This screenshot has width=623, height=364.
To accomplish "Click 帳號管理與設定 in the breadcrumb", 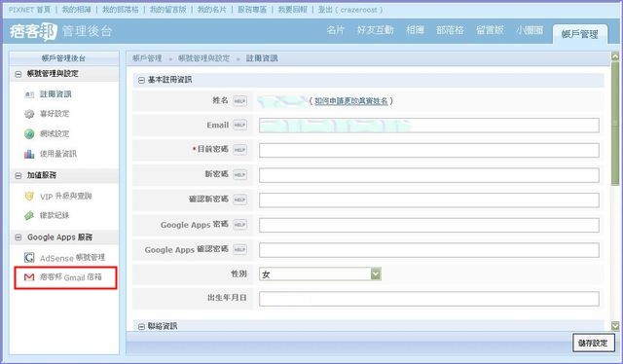I will 203,58.
